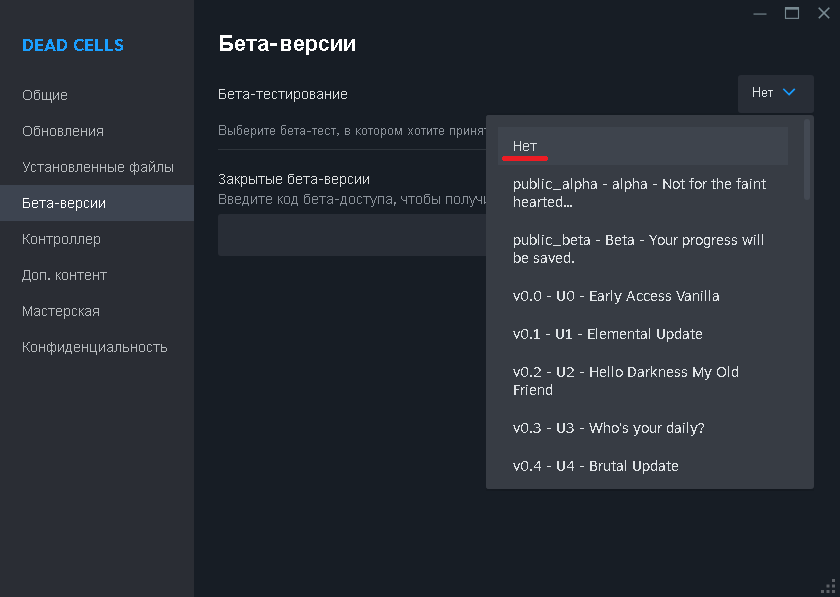The image size is (840, 597).
Task: Click the blue chevron next to Нет
Action: click(789, 92)
